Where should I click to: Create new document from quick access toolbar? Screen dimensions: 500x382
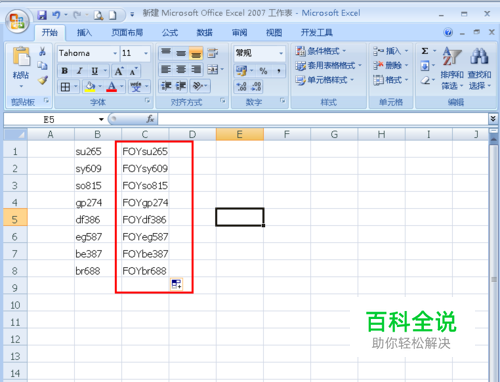(x=113, y=15)
